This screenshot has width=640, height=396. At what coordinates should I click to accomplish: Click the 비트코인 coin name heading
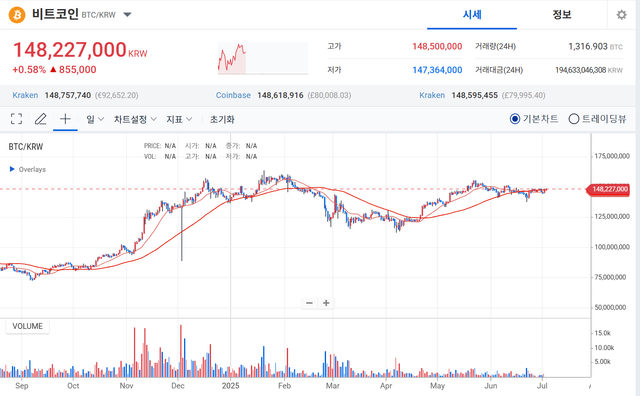pyautogui.click(x=55, y=14)
